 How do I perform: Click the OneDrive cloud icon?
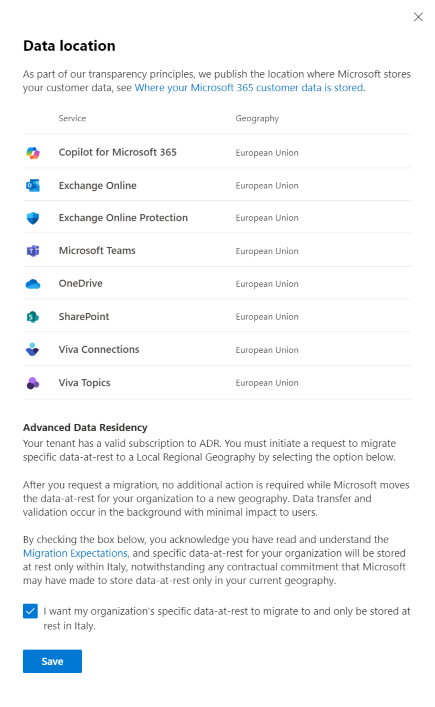(x=32, y=284)
